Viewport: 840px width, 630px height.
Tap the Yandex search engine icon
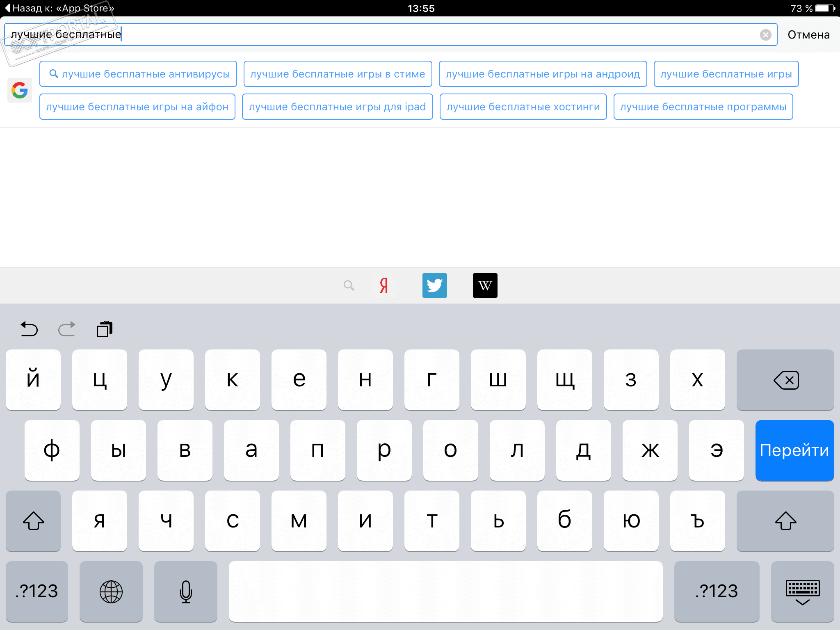[x=383, y=285]
